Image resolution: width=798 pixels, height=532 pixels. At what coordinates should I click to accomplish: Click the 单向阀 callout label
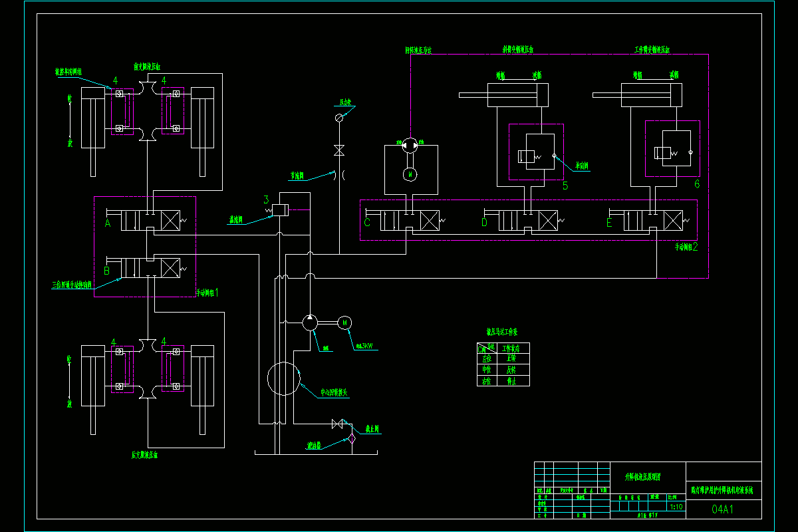pyautogui.click(x=583, y=166)
